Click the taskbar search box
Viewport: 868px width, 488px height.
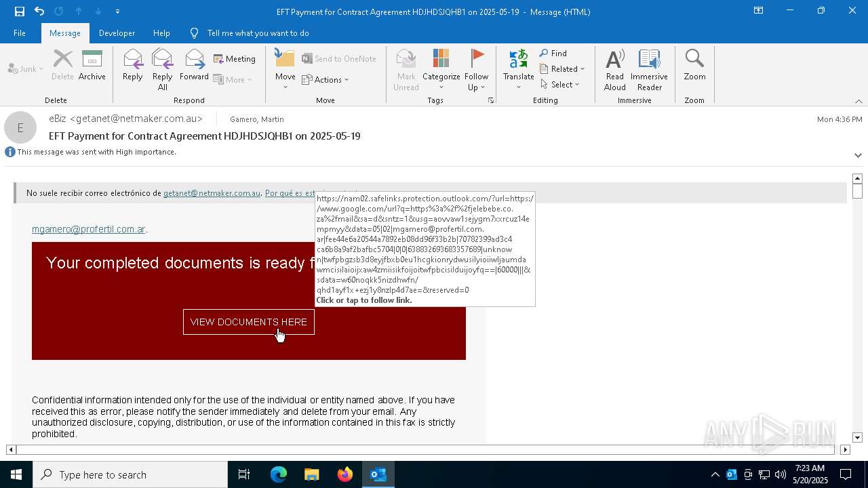(x=130, y=474)
